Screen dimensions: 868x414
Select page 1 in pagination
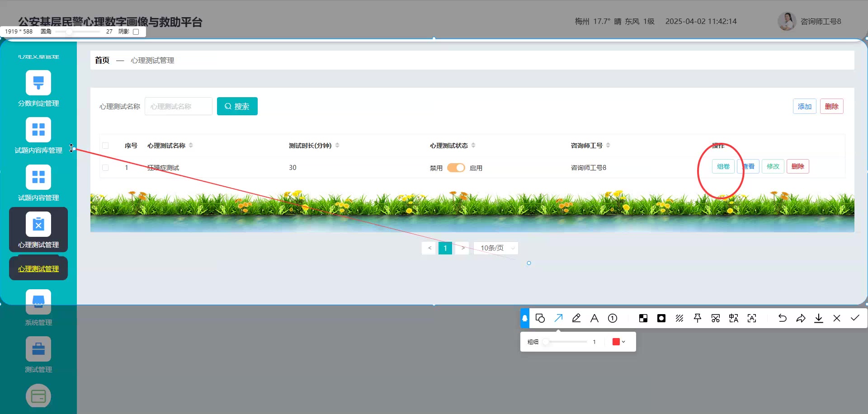445,248
